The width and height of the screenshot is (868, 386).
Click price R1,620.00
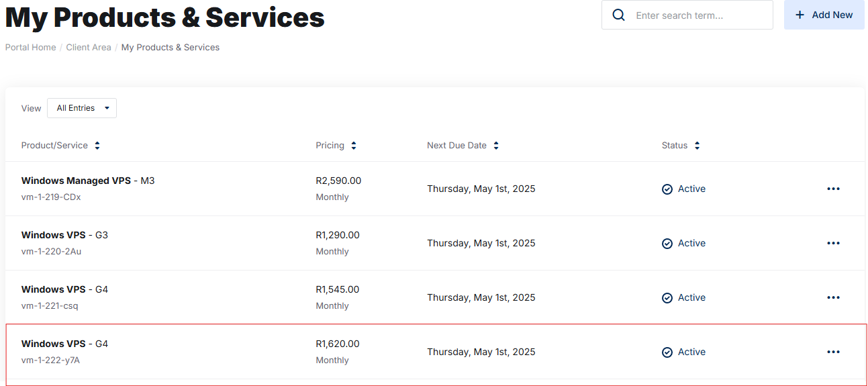338,344
